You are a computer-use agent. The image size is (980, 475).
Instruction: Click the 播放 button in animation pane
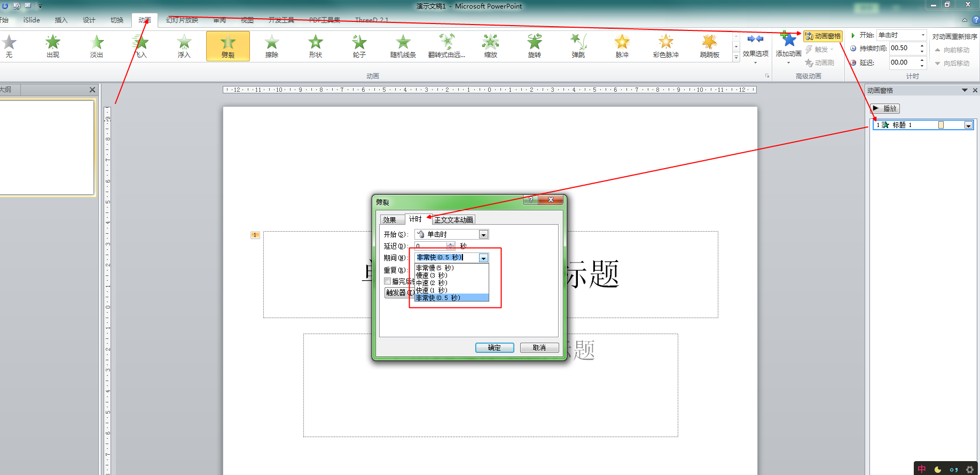coord(885,108)
